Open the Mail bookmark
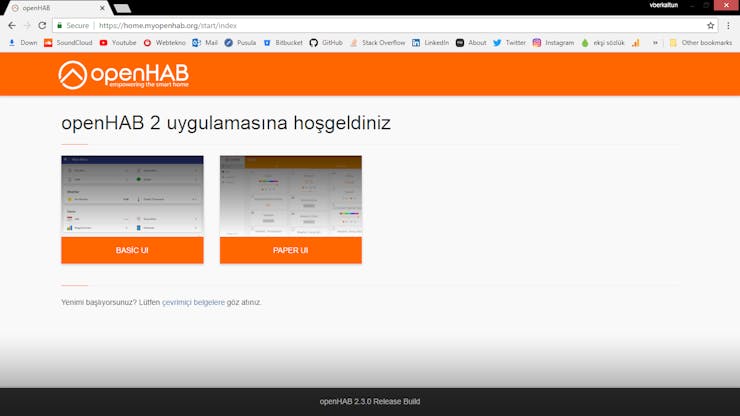The height and width of the screenshot is (416, 740). (x=205, y=42)
